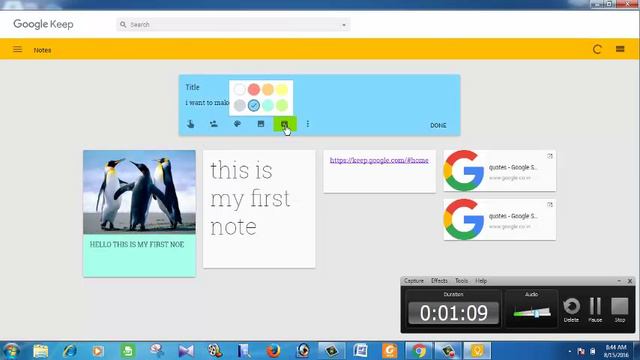Open the Help menu in recorder
This screenshot has width=640, height=360.
[x=481, y=281]
